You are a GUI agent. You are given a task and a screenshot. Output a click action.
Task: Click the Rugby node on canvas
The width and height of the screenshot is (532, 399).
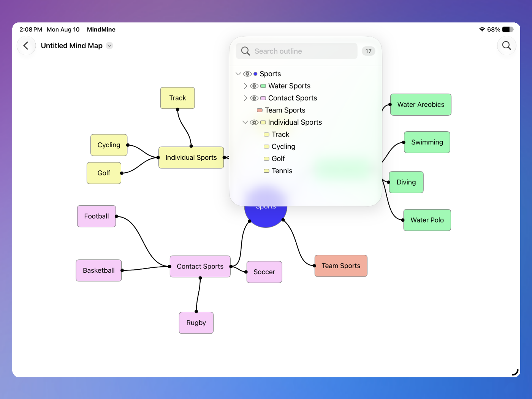[x=196, y=323]
